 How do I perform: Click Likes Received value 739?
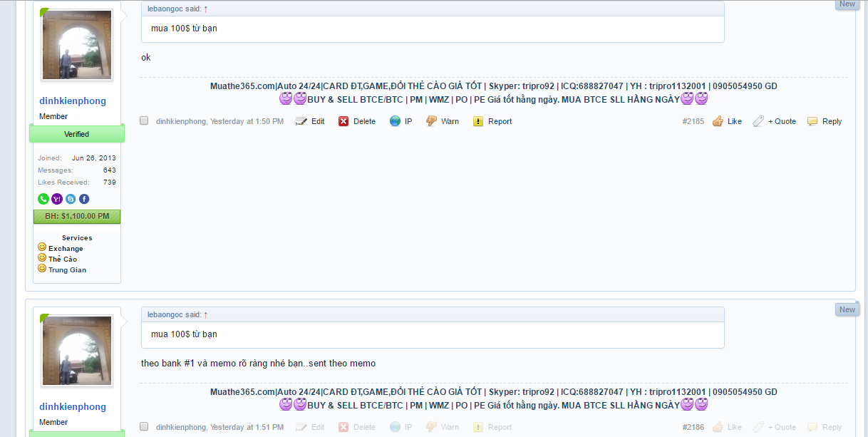(x=109, y=182)
